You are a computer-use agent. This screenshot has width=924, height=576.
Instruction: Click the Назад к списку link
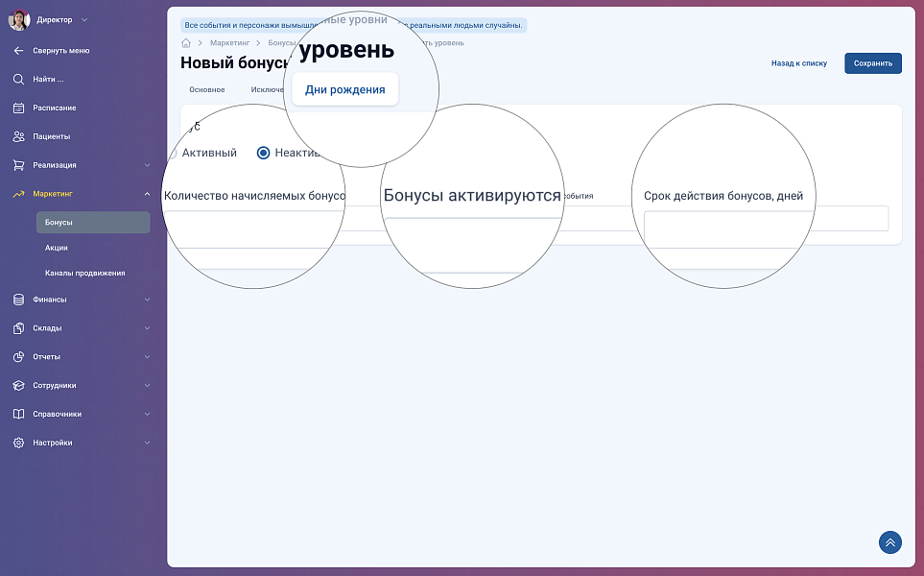tap(798, 63)
